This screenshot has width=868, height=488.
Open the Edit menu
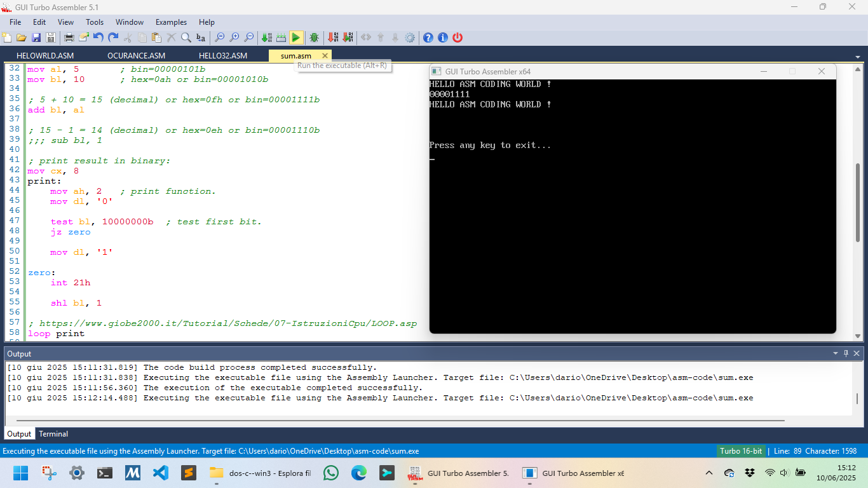tap(39, 22)
